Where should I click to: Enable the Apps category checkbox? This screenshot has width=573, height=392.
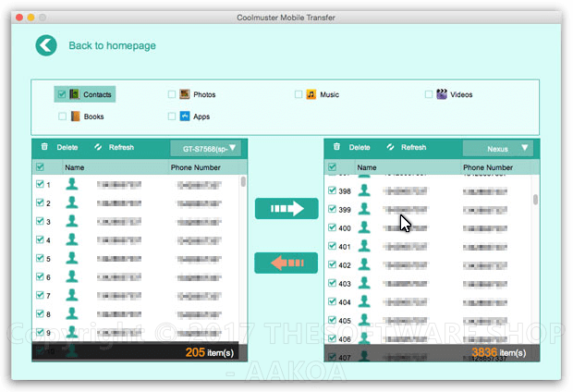[x=171, y=116]
